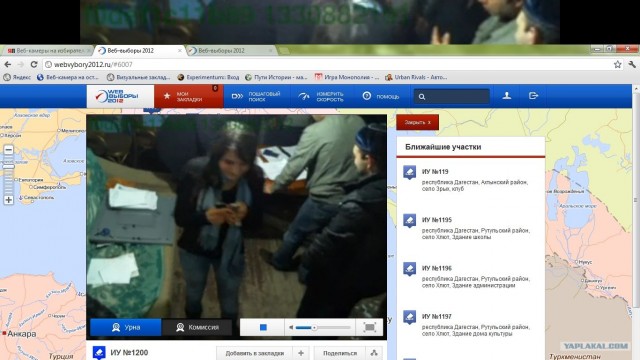Open the user profile icon
The width and height of the screenshot is (640, 360).
[x=507, y=96]
